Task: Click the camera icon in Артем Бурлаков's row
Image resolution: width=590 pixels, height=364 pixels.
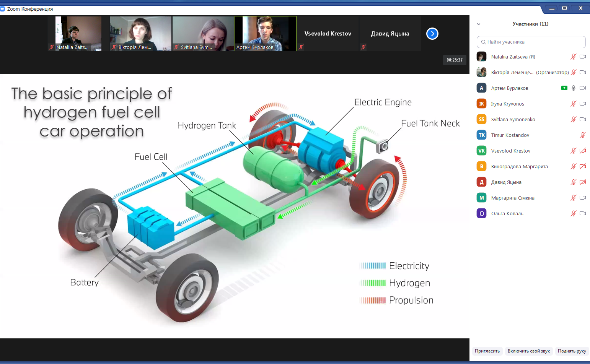Action: (583, 88)
